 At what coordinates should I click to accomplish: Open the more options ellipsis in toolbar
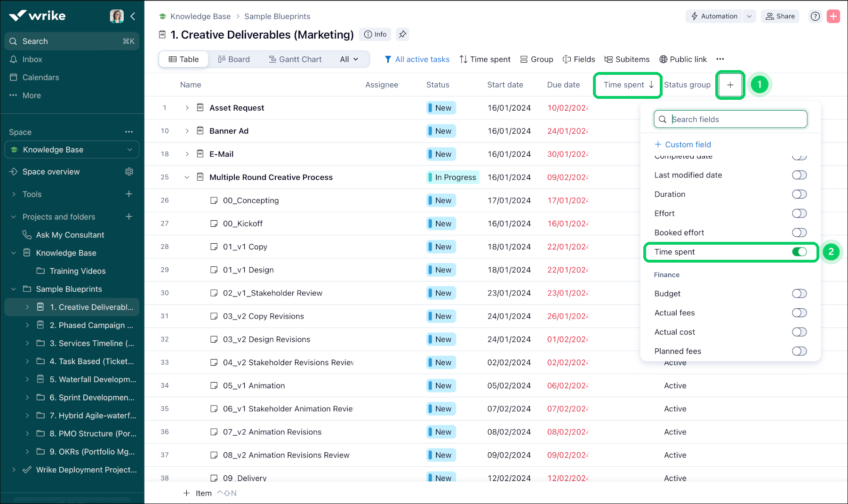click(x=720, y=59)
